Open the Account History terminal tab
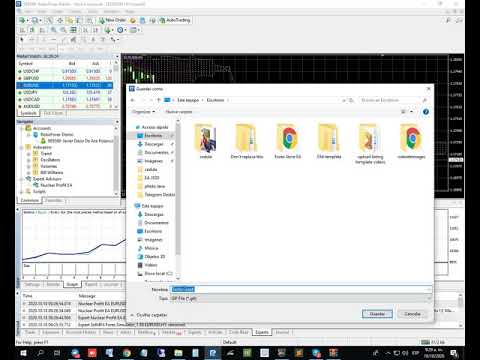The height and width of the screenshot is (360, 480). point(81,332)
